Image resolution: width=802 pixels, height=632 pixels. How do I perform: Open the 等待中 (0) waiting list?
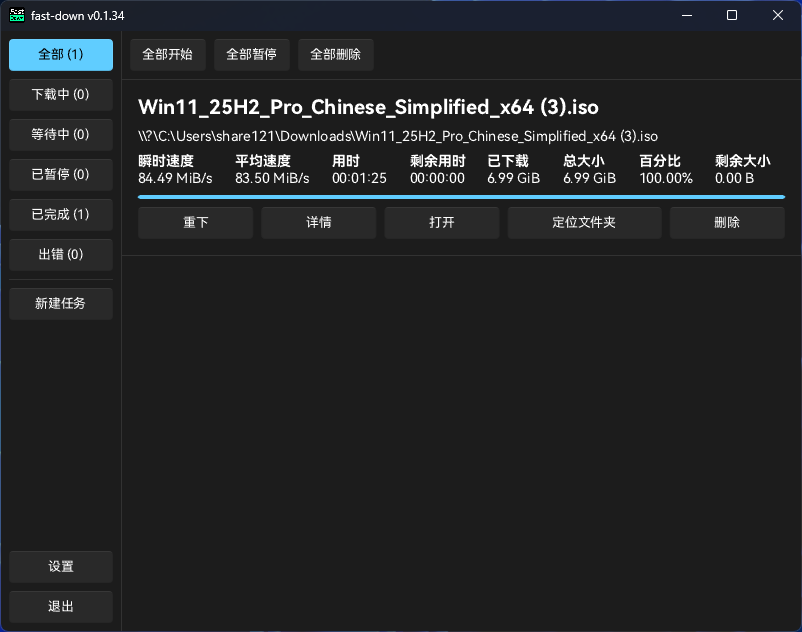tap(60, 134)
